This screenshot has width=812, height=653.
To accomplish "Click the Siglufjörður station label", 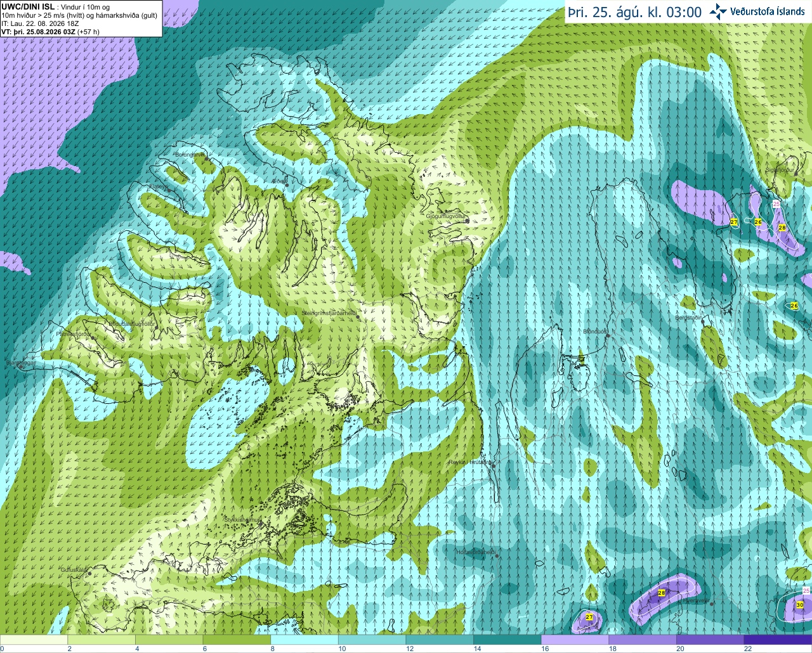I will point(780,170).
